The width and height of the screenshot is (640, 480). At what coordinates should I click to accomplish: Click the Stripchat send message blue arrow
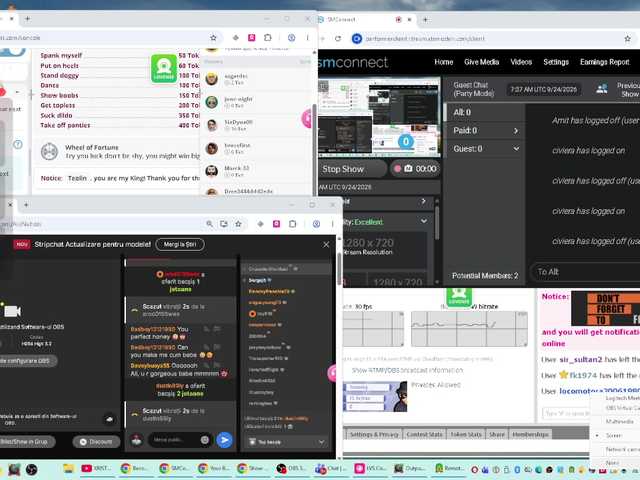[x=224, y=440]
